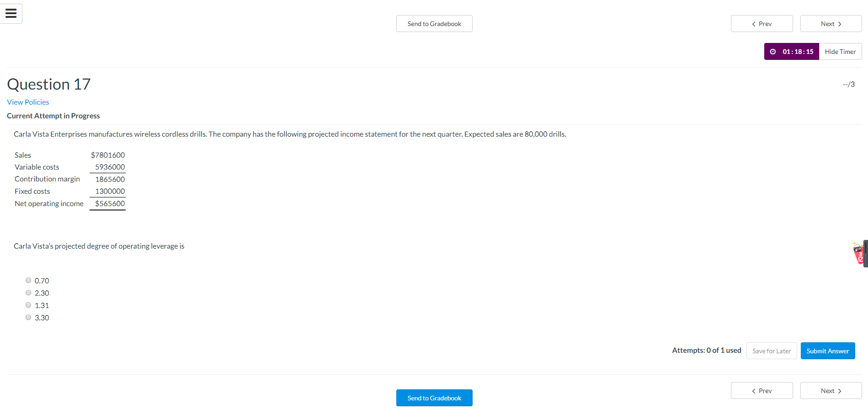
Task: Click the 01:18:15 timer display
Action: [x=798, y=51]
